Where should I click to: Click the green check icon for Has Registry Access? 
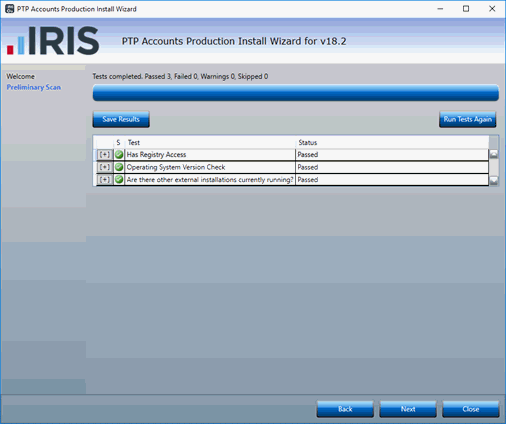(119, 155)
